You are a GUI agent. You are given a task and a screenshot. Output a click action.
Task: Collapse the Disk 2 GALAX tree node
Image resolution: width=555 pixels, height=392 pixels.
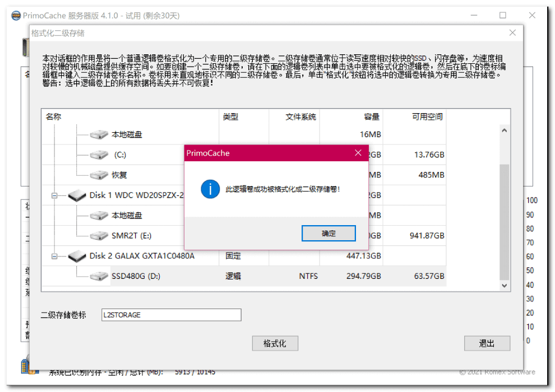click(x=55, y=256)
